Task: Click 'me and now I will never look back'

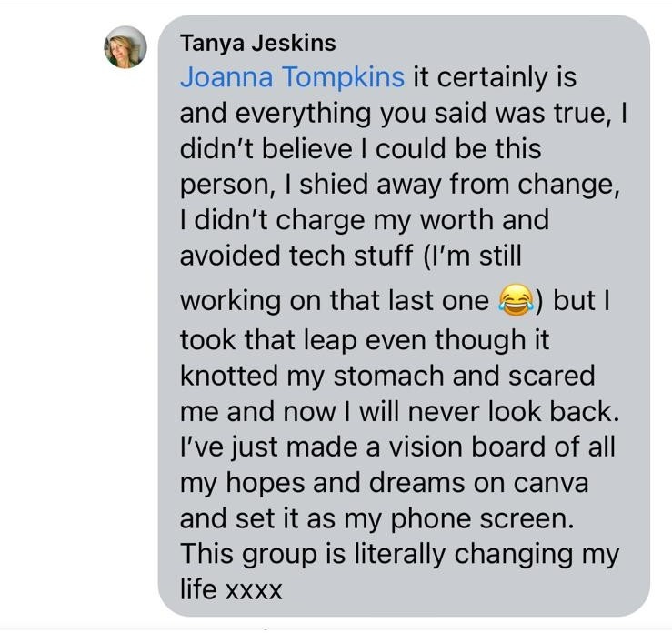Action: point(399,410)
